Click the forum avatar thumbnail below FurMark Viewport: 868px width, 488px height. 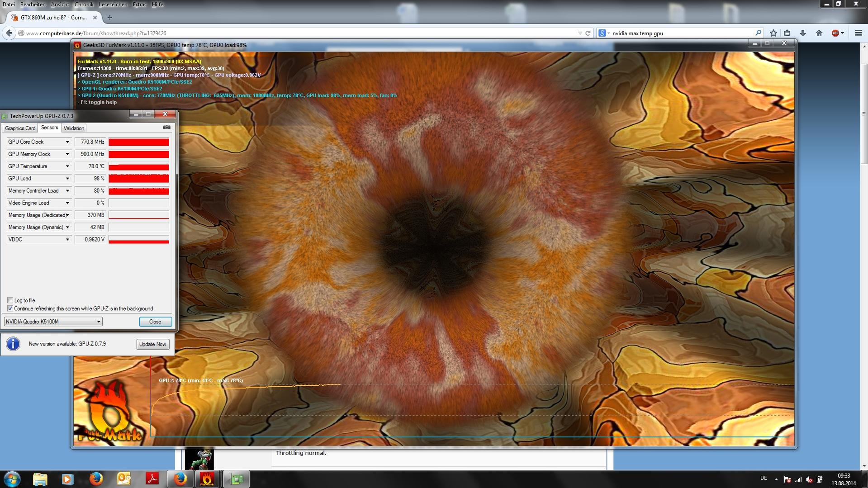(x=199, y=459)
